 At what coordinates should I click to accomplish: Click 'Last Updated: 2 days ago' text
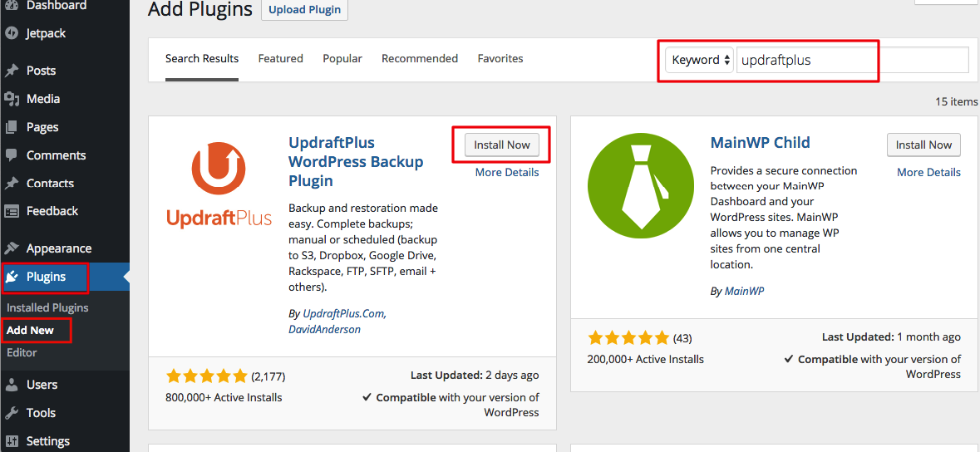coord(475,376)
